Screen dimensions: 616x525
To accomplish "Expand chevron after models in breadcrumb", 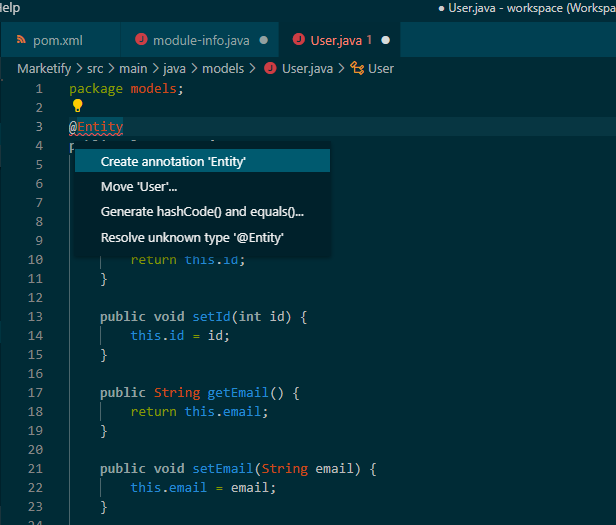I will tap(252, 69).
